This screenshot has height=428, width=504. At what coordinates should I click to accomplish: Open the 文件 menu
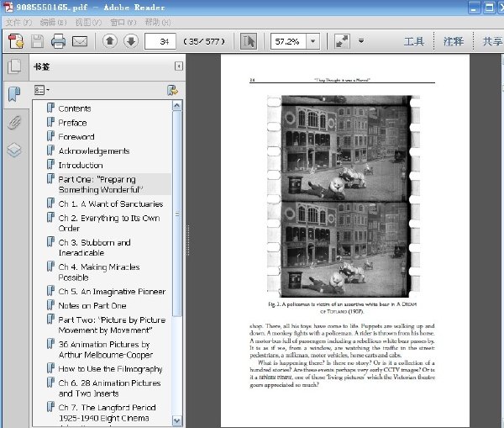pos(19,22)
